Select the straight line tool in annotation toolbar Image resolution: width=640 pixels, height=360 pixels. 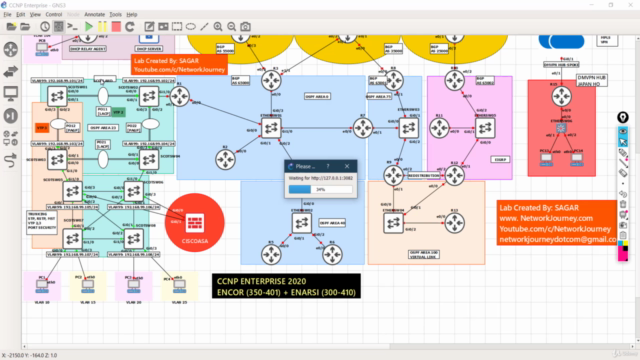coord(622,163)
